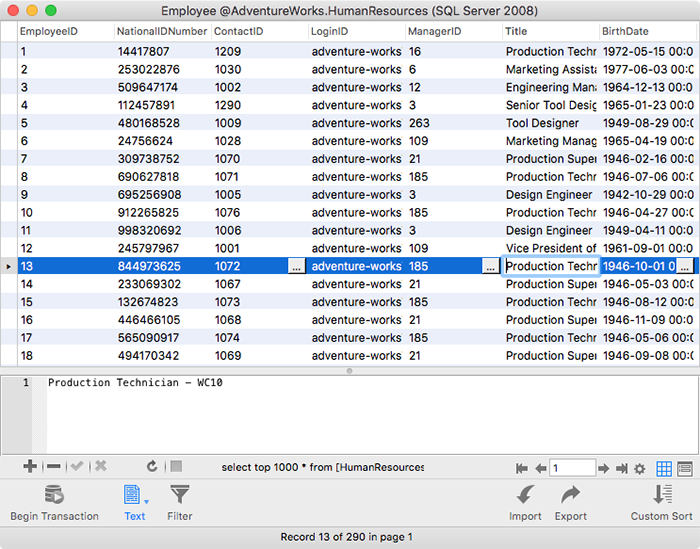Viewport: 700px width, 549px height.
Task: Select ContactID cell 1028
Action: click(260, 141)
